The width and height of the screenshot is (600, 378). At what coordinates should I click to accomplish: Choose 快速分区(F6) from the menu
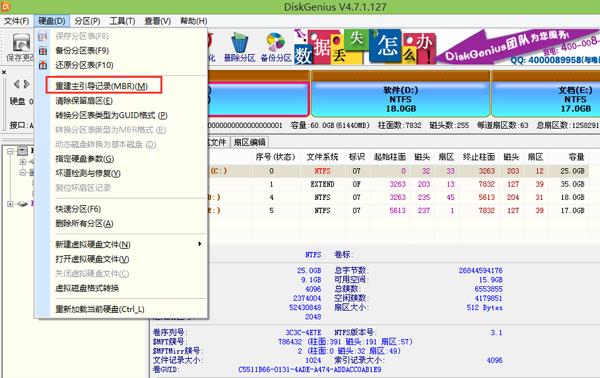[x=78, y=209]
